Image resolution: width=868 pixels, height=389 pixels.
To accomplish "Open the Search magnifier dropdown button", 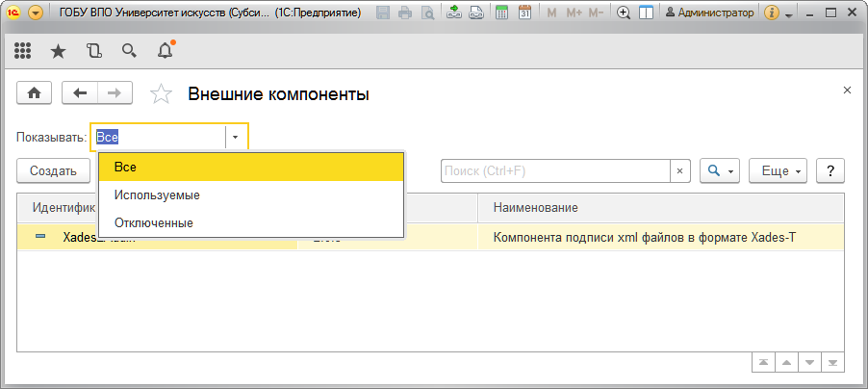I will coord(720,171).
